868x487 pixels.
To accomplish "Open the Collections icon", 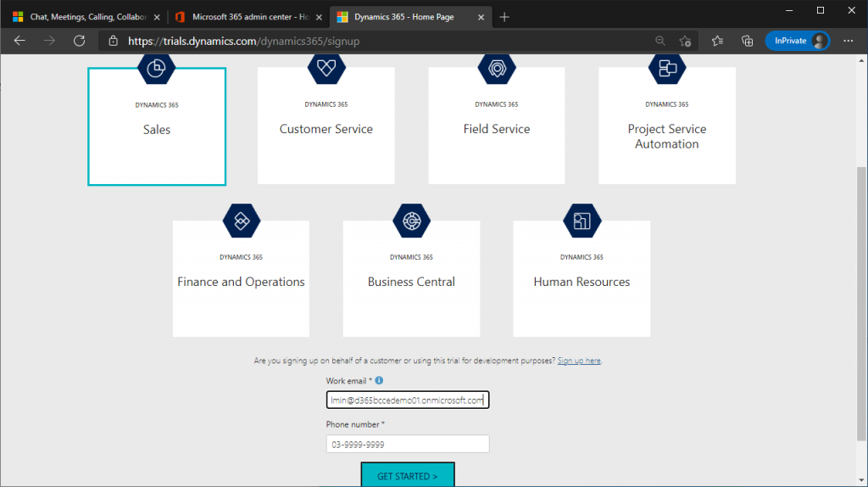I will pyautogui.click(x=748, y=41).
